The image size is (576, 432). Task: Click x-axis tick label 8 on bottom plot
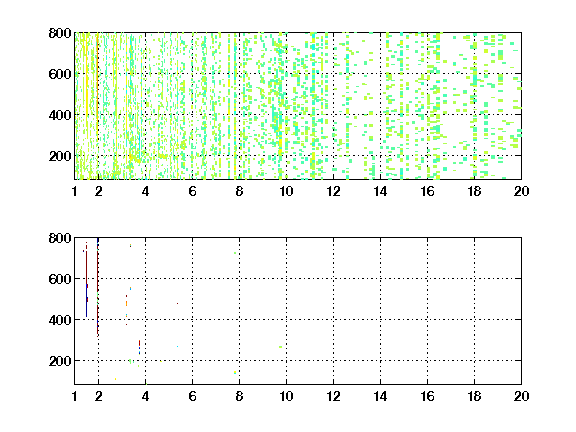pyautogui.click(x=240, y=396)
